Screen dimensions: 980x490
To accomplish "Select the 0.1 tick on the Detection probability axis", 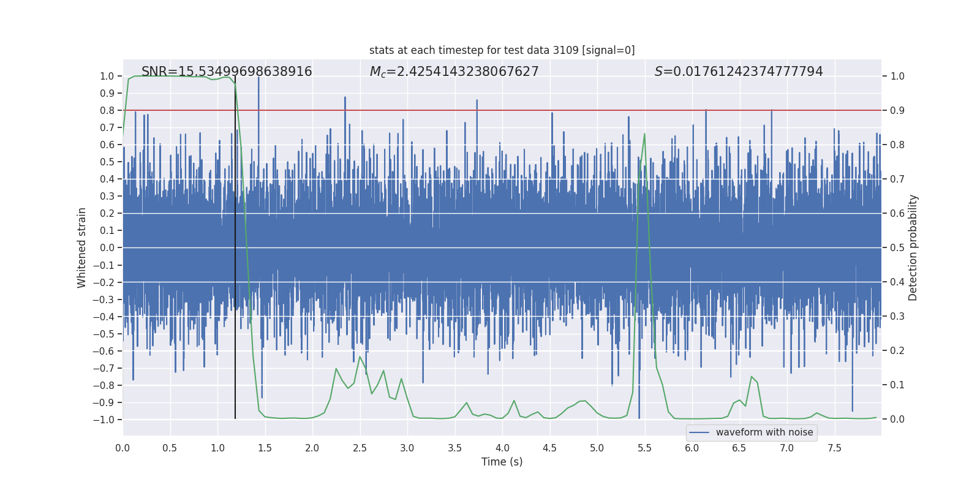I will click(x=897, y=385).
